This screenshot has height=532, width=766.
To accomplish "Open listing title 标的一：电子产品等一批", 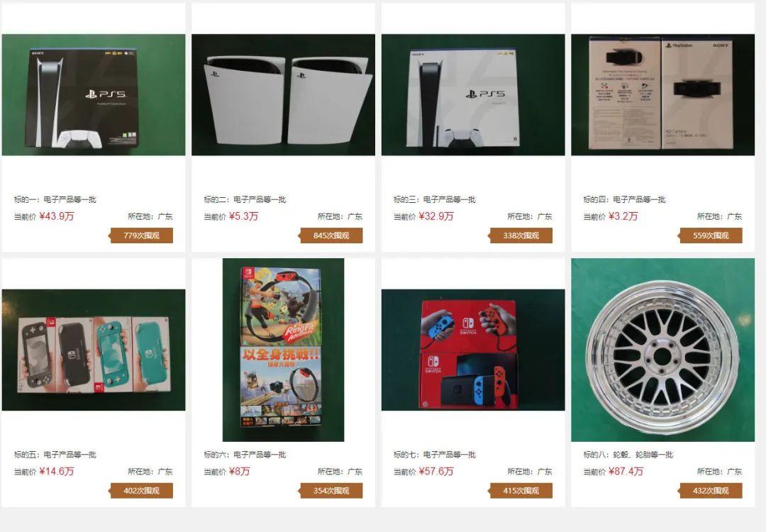I will [x=55, y=199].
